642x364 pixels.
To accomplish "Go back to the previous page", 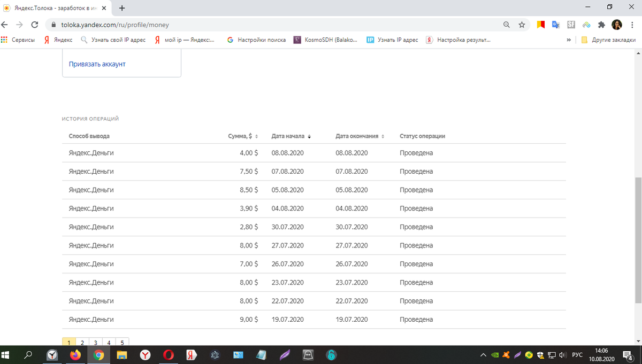I will pyautogui.click(x=5, y=25).
